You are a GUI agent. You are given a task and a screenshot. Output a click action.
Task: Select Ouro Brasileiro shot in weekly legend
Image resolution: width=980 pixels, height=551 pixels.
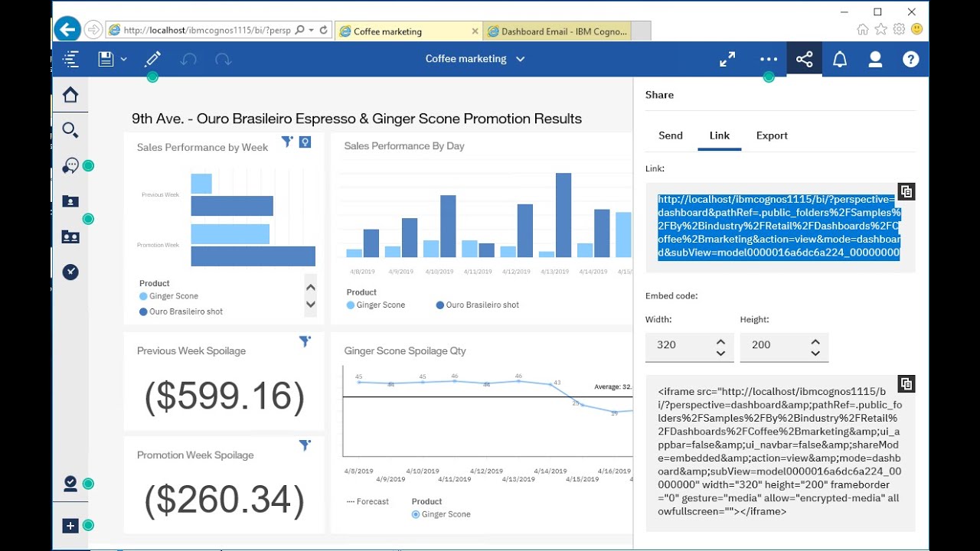click(x=181, y=311)
